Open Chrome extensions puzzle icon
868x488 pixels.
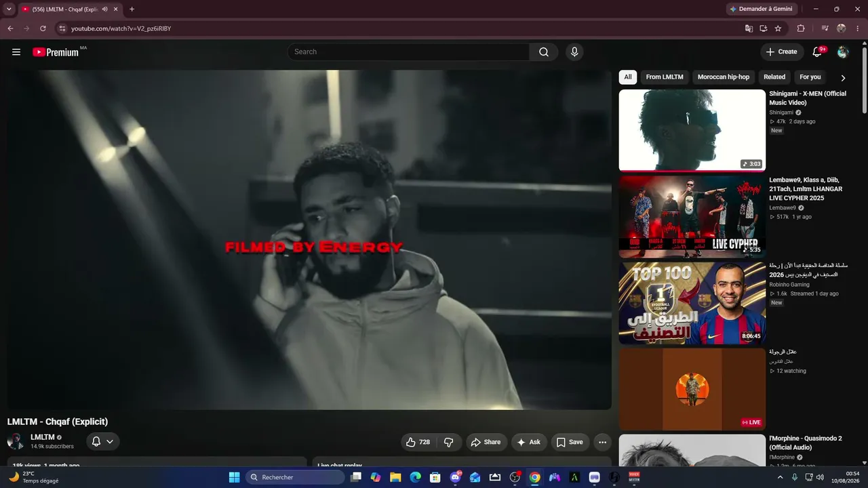[x=801, y=28]
